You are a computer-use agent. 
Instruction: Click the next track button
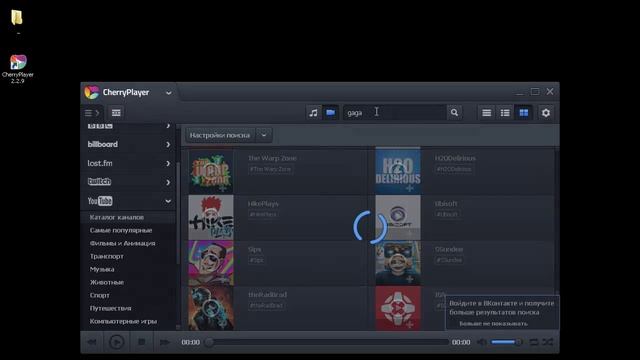(164, 342)
